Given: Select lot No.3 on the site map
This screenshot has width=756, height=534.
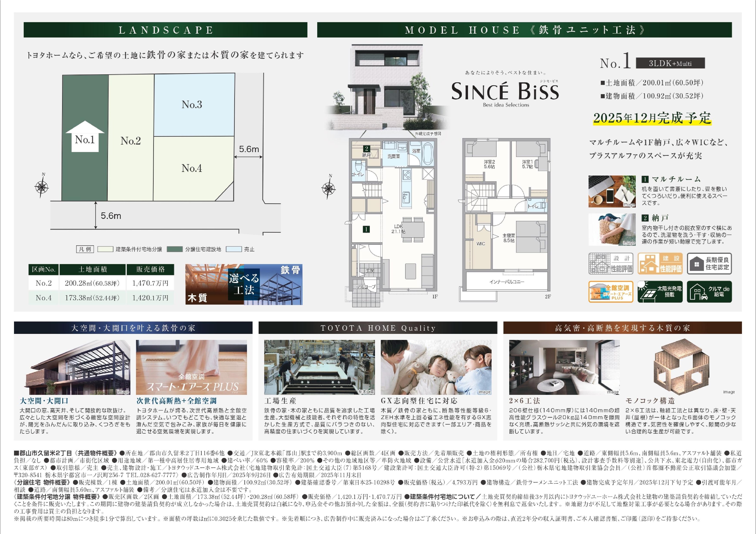Looking at the screenshot, I should pyautogui.click(x=192, y=105).
